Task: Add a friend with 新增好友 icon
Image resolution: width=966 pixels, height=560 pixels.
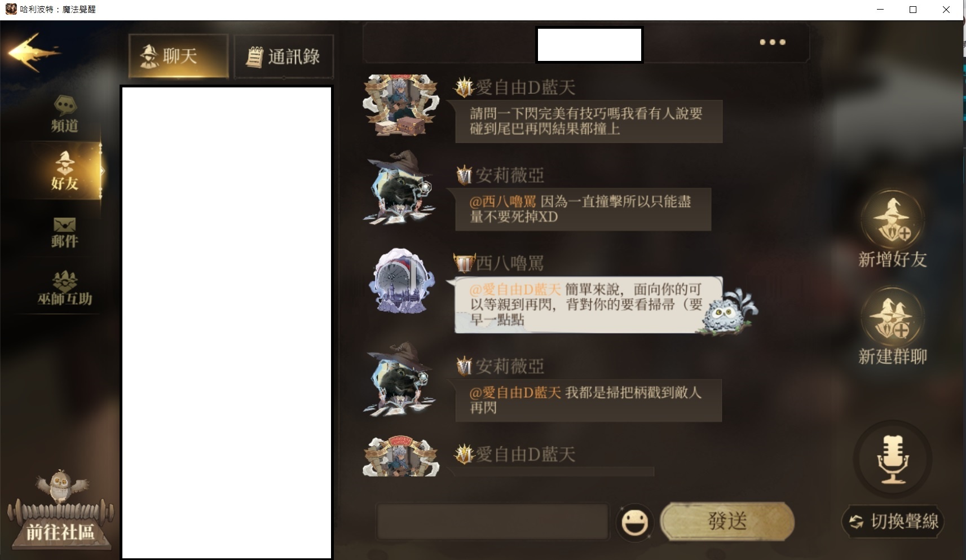Action: pos(892,228)
